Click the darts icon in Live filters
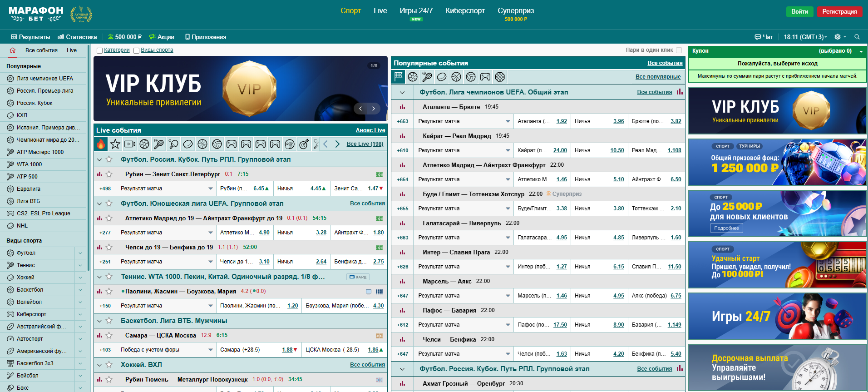 point(304,144)
